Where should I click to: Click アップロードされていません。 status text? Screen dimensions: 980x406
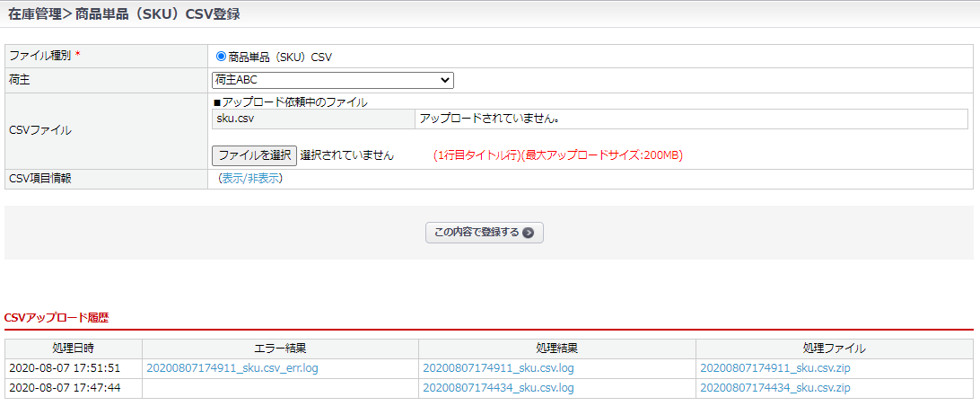pos(489,119)
